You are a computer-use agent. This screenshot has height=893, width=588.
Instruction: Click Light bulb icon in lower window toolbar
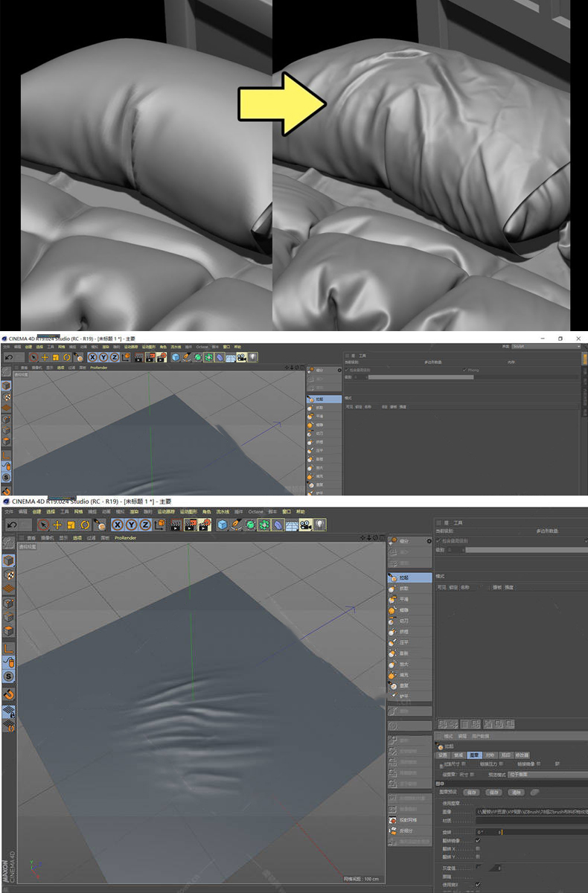[x=319, y=525]
